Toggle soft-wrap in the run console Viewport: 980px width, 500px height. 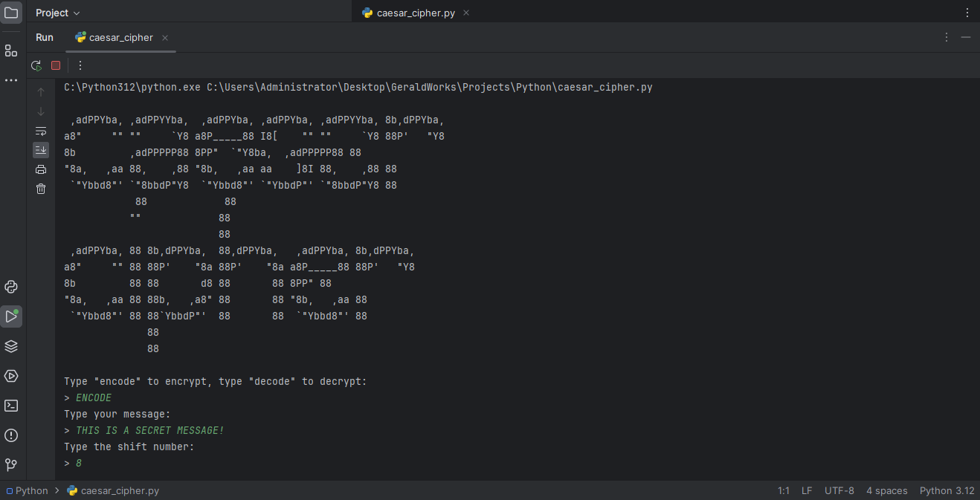(x=41, y=131)
